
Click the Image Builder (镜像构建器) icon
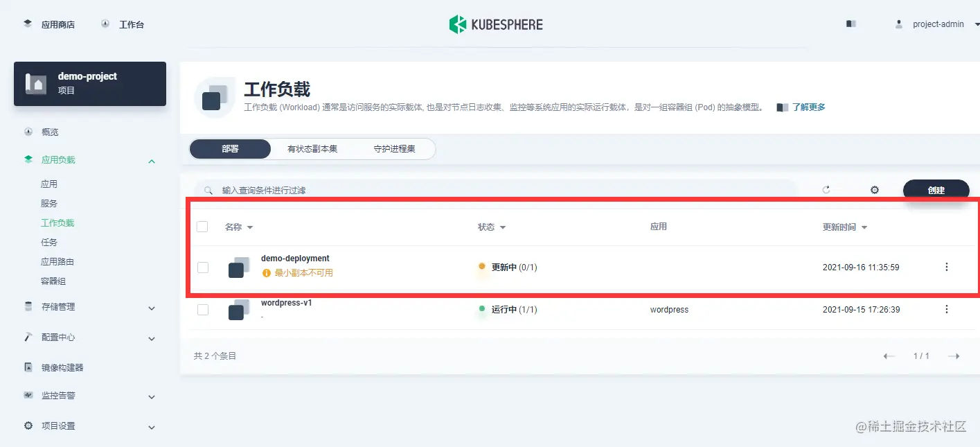pos(28,367)
